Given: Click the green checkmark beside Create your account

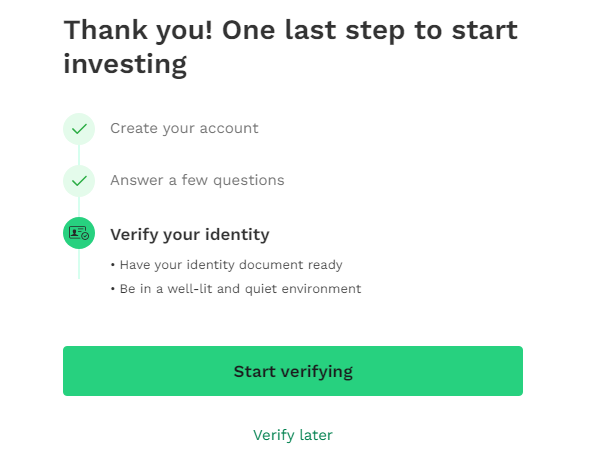Looking at the screenshot, I should (x=79, y=129).
